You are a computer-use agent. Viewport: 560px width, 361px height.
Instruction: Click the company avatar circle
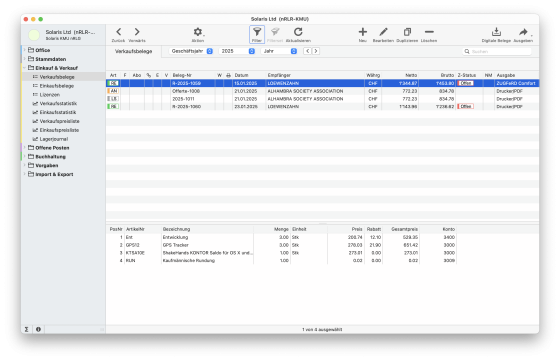(x=34, y=35)
